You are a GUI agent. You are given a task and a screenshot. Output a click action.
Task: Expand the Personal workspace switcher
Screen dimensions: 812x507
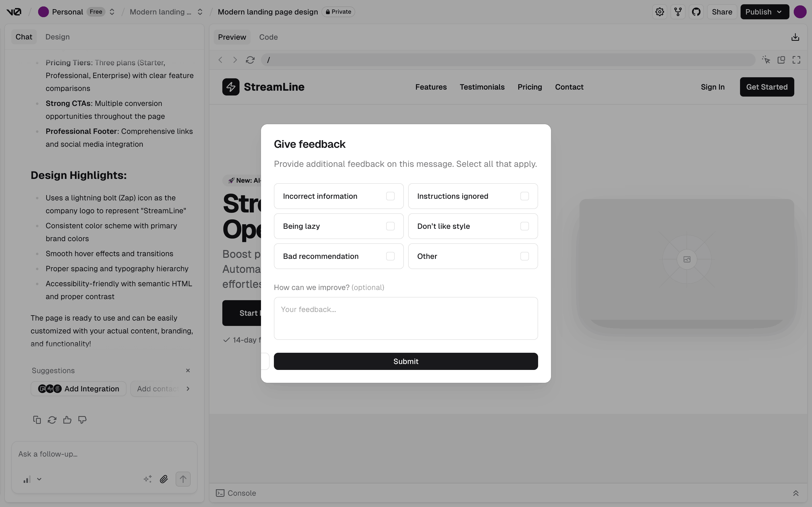pos(112,12)
